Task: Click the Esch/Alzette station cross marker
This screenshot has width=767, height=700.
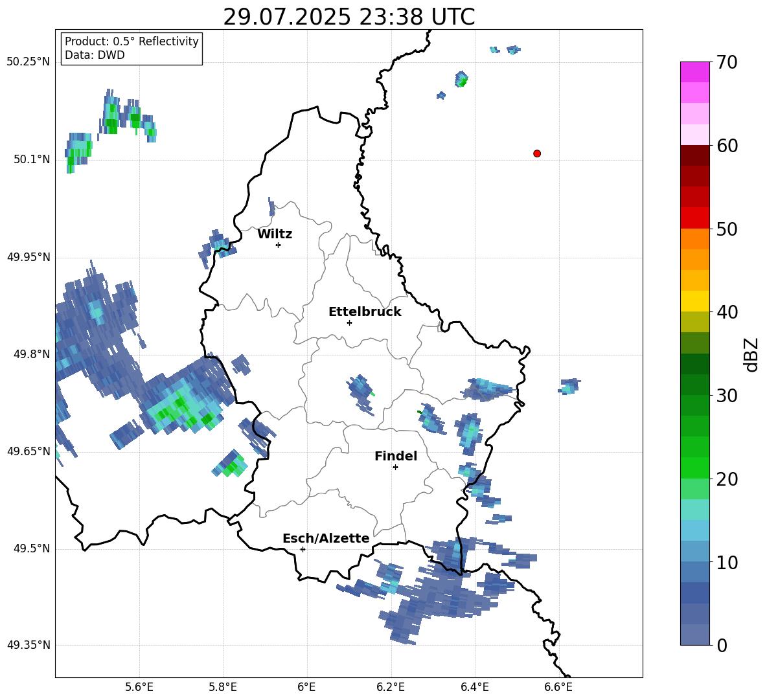Action: click(x=303, y=549)
